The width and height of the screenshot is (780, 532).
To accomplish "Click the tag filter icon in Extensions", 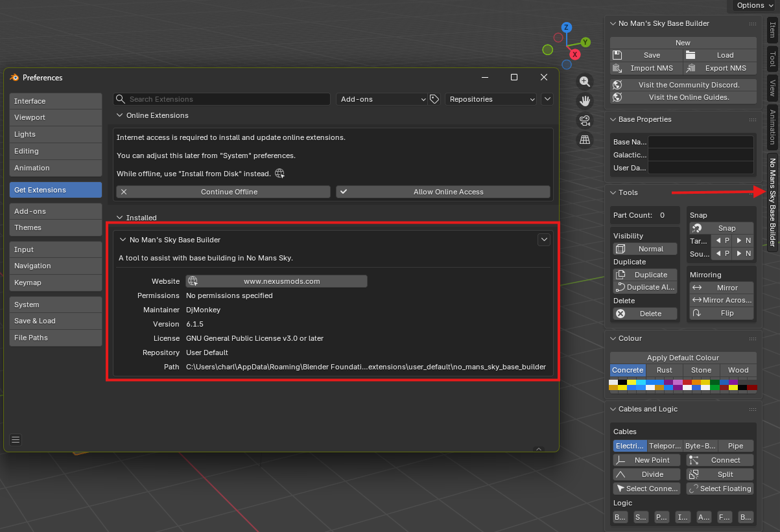I will (434, 99).
